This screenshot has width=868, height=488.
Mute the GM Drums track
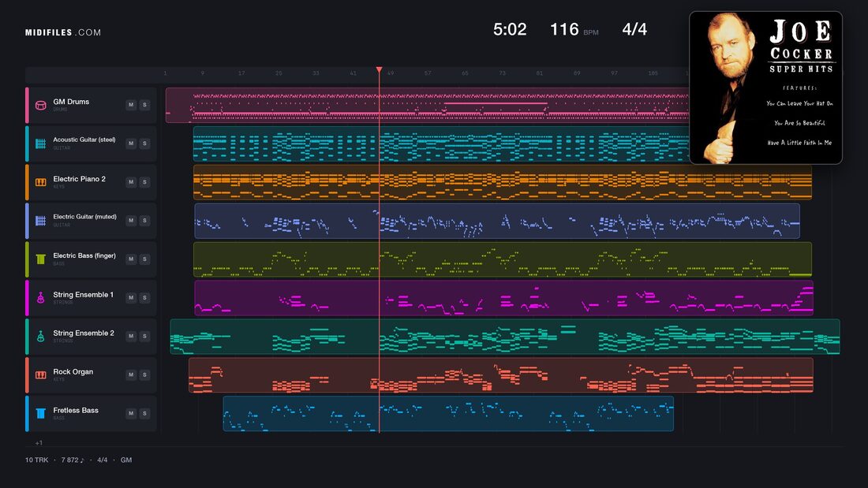(131, 105)
